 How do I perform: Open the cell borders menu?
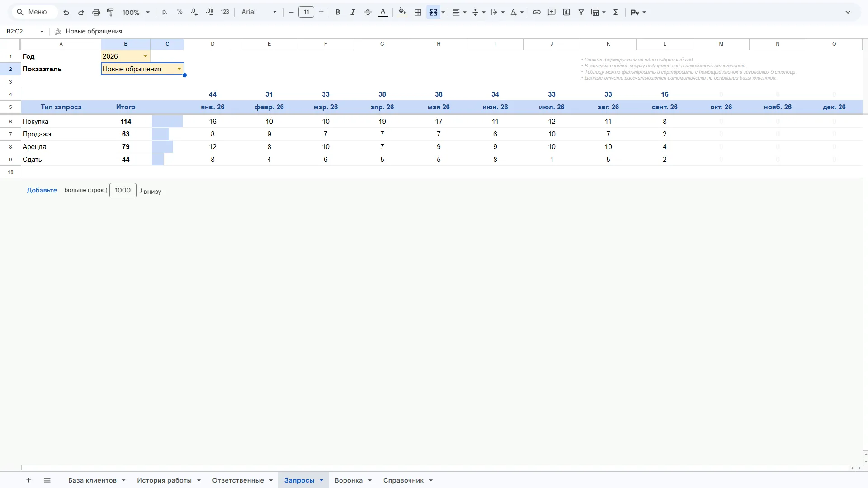click(x=418, y=12)
